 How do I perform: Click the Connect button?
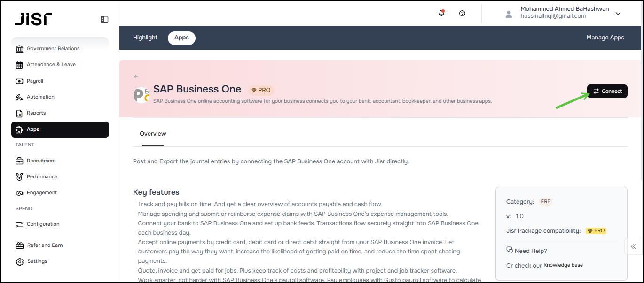[607, 91]
